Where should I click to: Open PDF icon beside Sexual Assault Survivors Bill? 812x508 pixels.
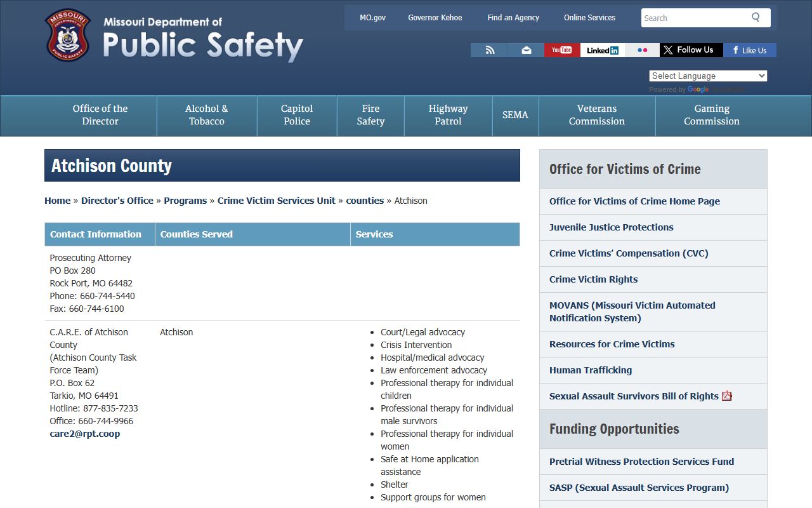coord(727,396)
